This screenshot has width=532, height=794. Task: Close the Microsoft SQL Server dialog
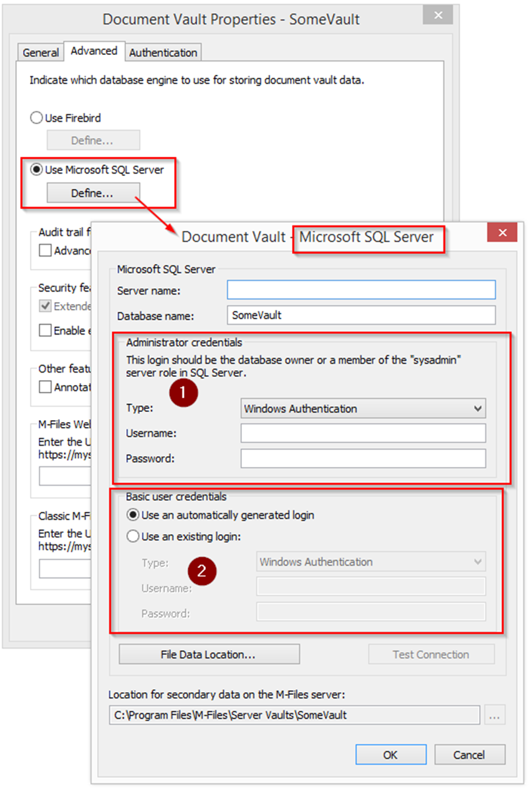coord(502,233)
